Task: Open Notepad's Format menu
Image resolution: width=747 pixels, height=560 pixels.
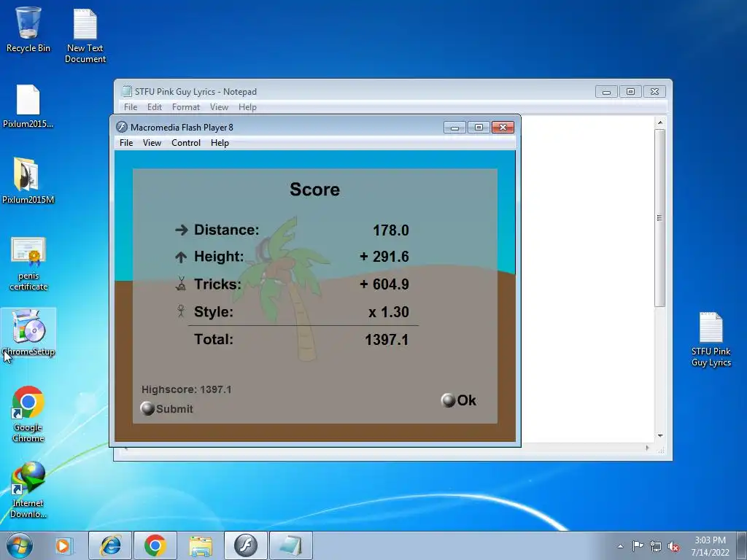Action: pyautogui.click(x=186, y=107)
